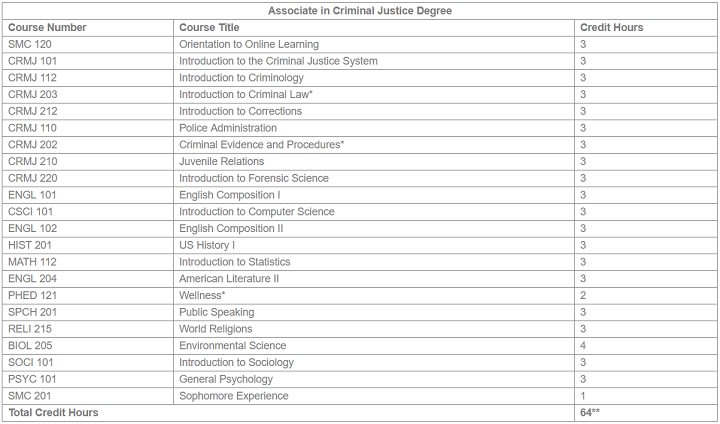Click the CSCI 101 course number

pos(30,212)
